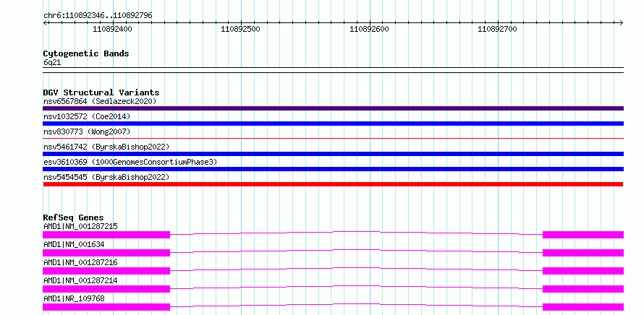This screenshot has height=315, width=644.
Task: Click the nsv1032572 (Coe2014) label
Action: 87,116
